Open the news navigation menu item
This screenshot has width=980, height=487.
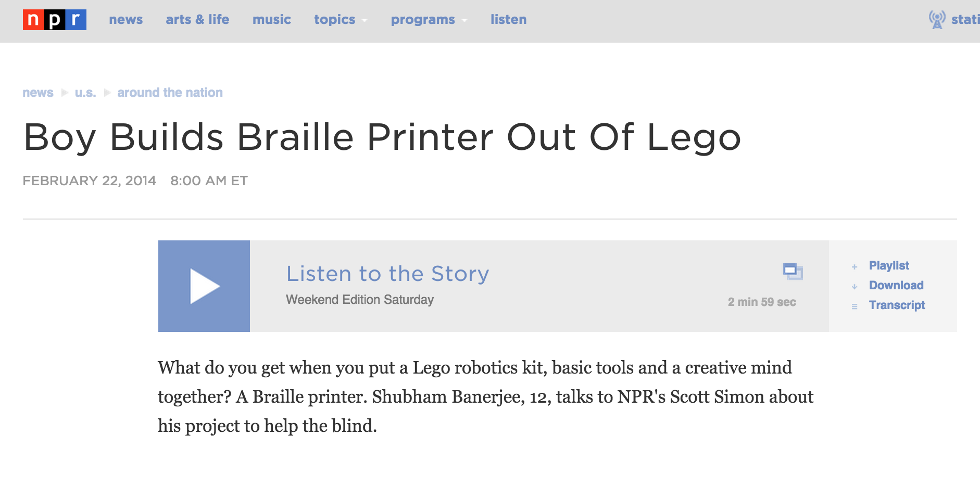click(125, 20)
